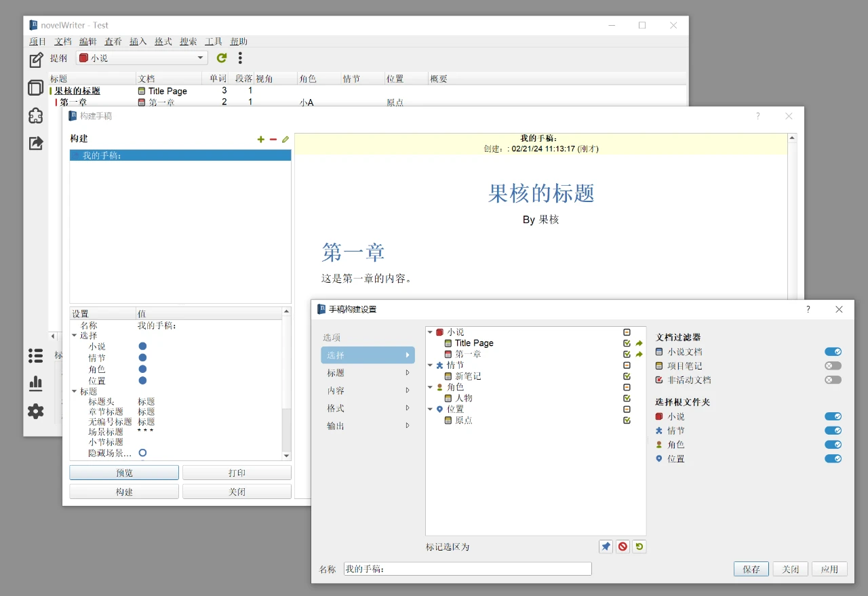Open project details list icon in sidebar
Viewport: 868px width, 596px height.
[x=36, y=355]
